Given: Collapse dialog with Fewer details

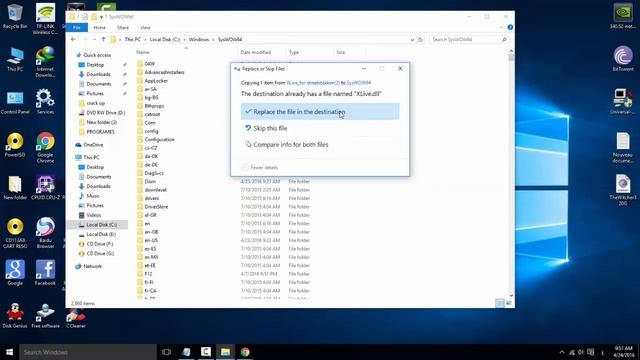Looking at the screenshot, I should click(260, 167).
